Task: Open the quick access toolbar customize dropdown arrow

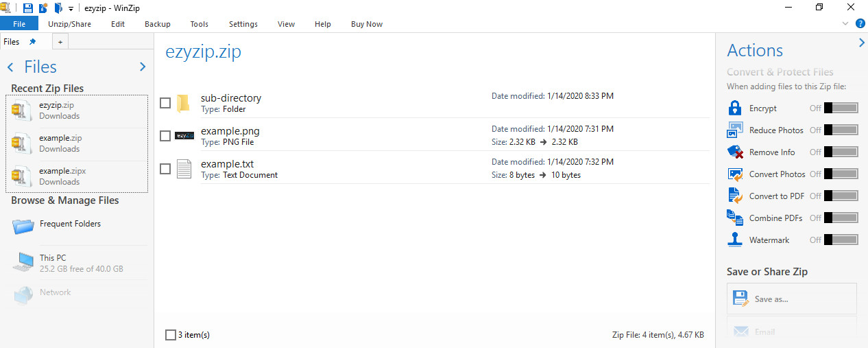Action: pyautogui.click(x=71, y=9)
